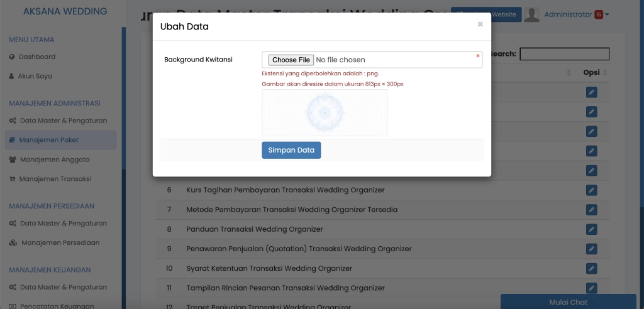The width and height of the screenshot is (644, 309).
Task: Focus the Search input field
Action: tap(564, 54)
